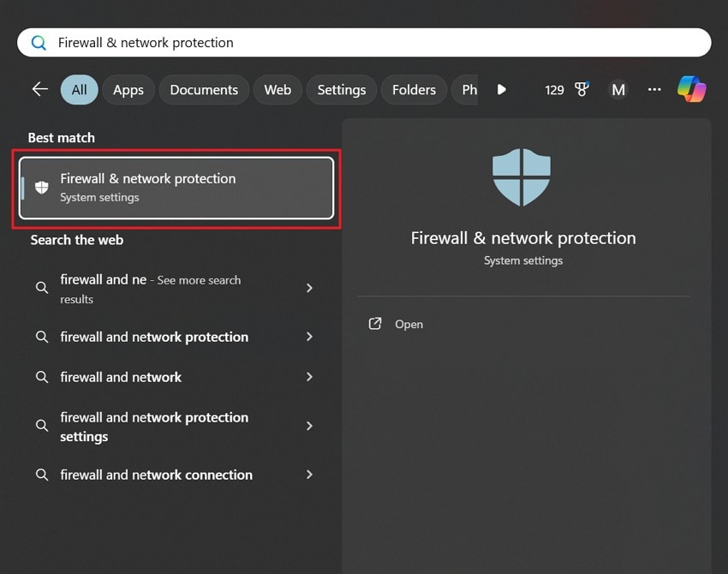Click the back arrow icon
The width and height of the screenshot is (728, 574).
pyautogui.click(x=39, y=87)
